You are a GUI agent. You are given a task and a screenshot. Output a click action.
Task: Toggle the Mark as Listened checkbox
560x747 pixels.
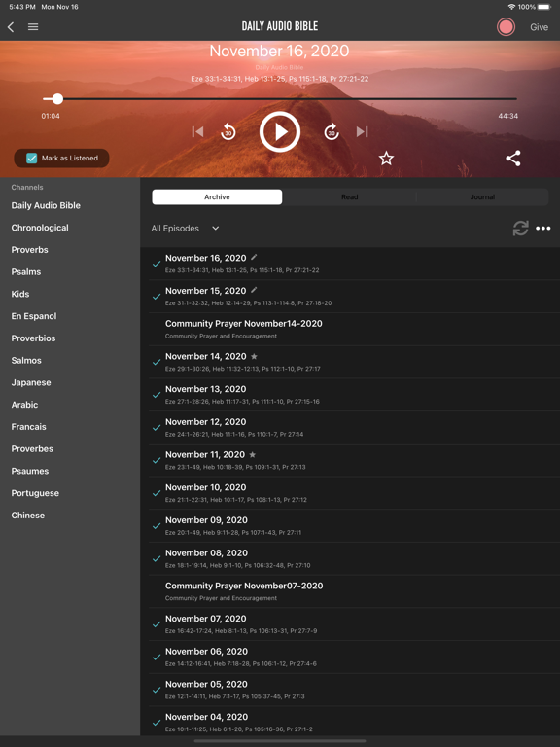31,159
